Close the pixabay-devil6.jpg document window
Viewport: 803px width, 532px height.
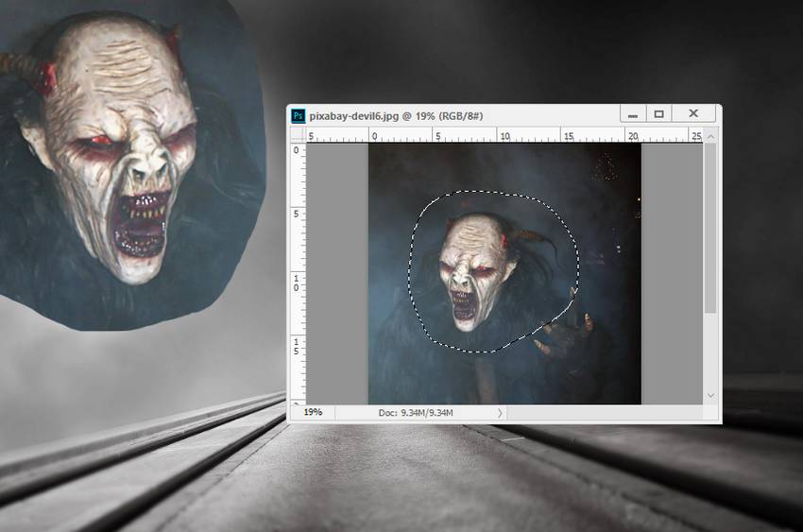pyautogui.click(x=693, y=113)
